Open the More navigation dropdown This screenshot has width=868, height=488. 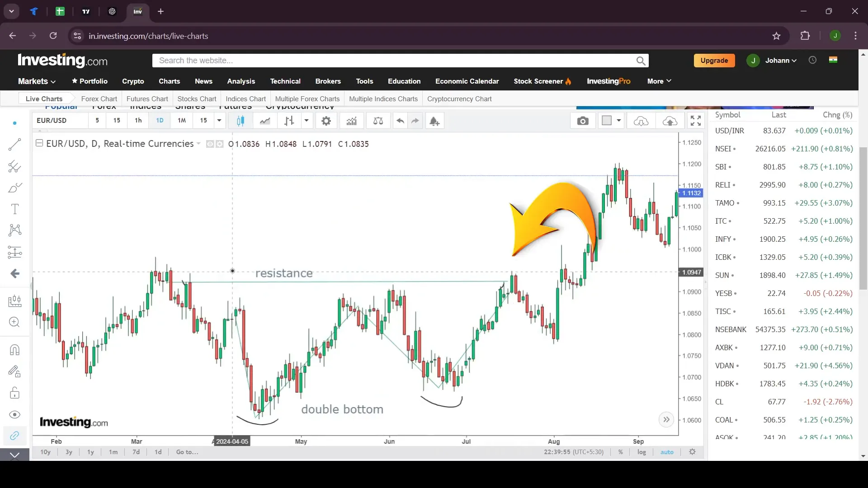[x=659, y=81]
